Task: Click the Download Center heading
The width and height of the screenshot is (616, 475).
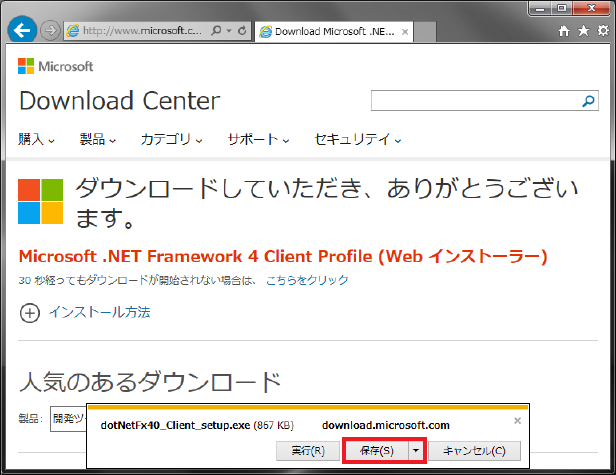Action: (119, 101)
